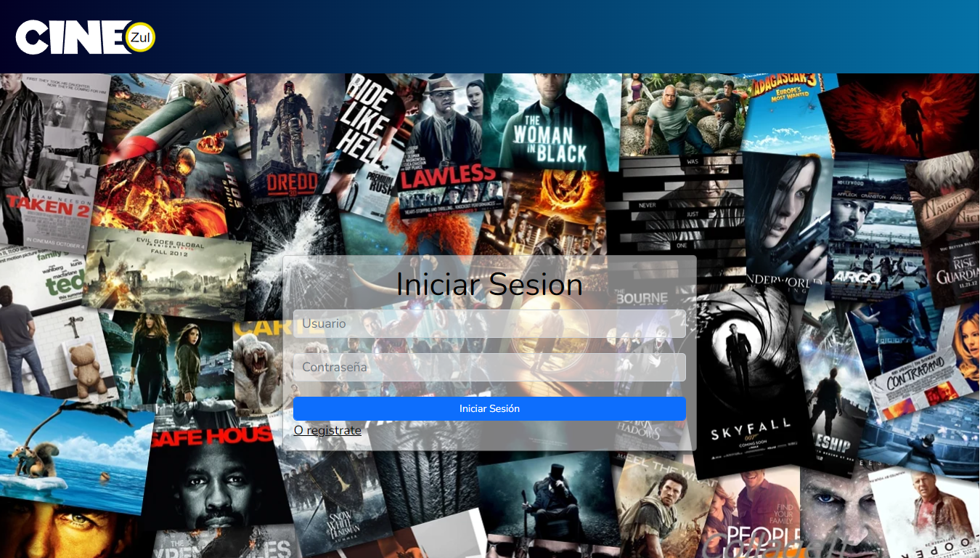
Task: Click the CineZul logo in the header
Action: coord(85,37)
